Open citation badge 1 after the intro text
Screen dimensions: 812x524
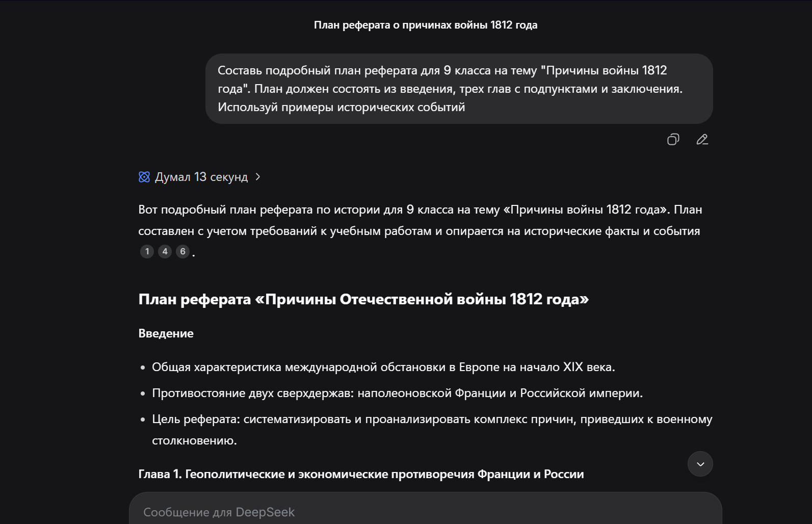pos(147,251)
